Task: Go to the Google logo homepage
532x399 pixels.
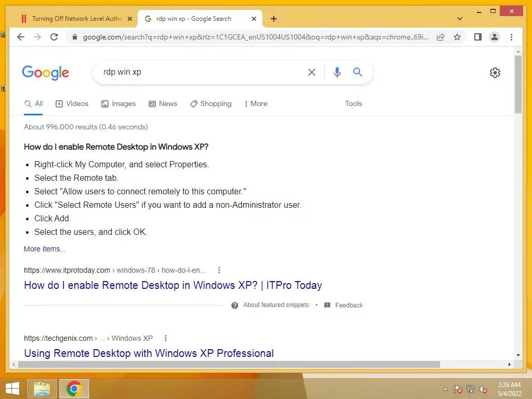Action: (46, 73)
